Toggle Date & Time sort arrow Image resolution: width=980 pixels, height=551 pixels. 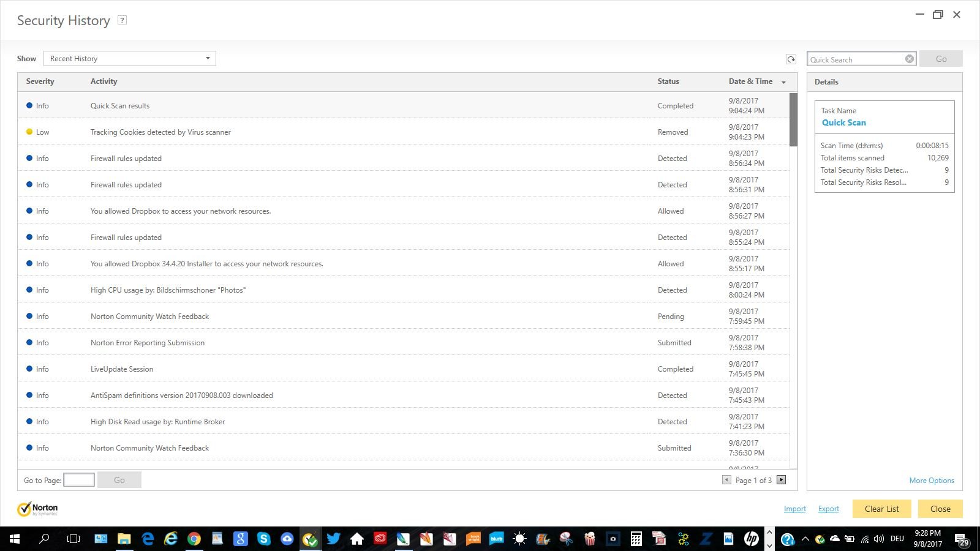pyautogui.click(x=783, y=82)
